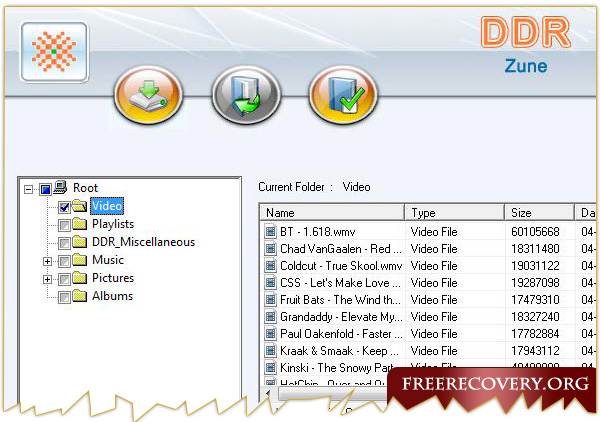Click the size value 19031122

pos(535,266)
